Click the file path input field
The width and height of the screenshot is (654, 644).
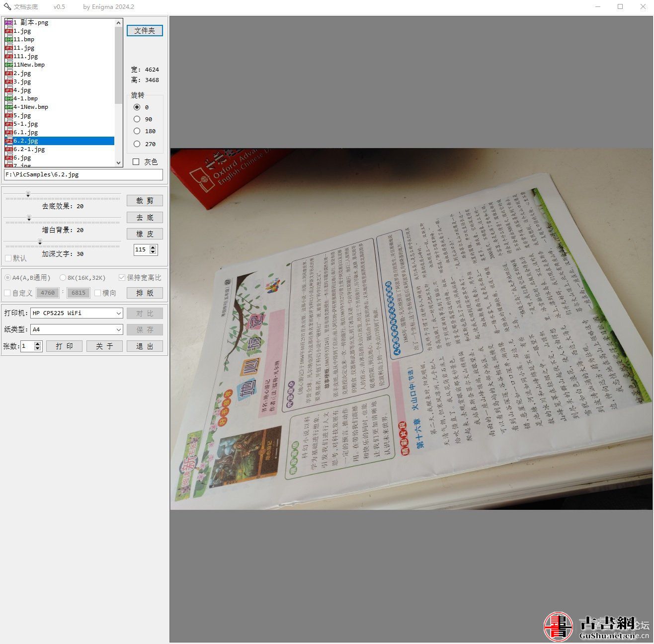(x=83, y=175)
